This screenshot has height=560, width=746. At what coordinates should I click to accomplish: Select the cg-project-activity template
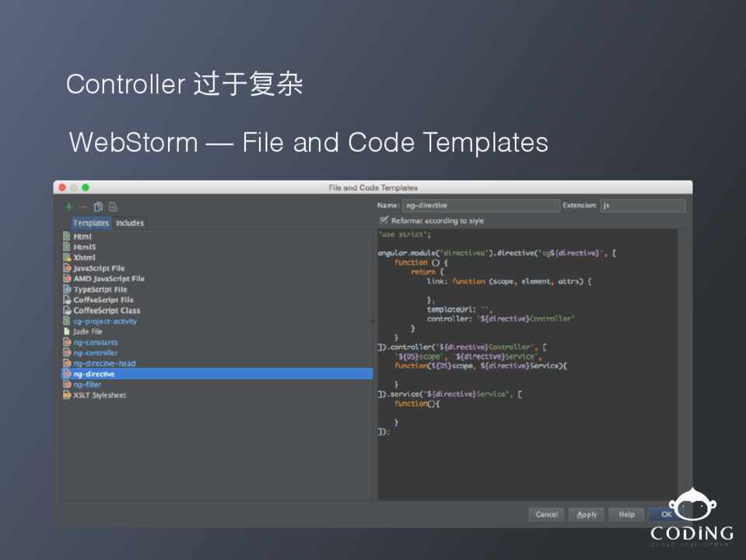click(105, 321)
